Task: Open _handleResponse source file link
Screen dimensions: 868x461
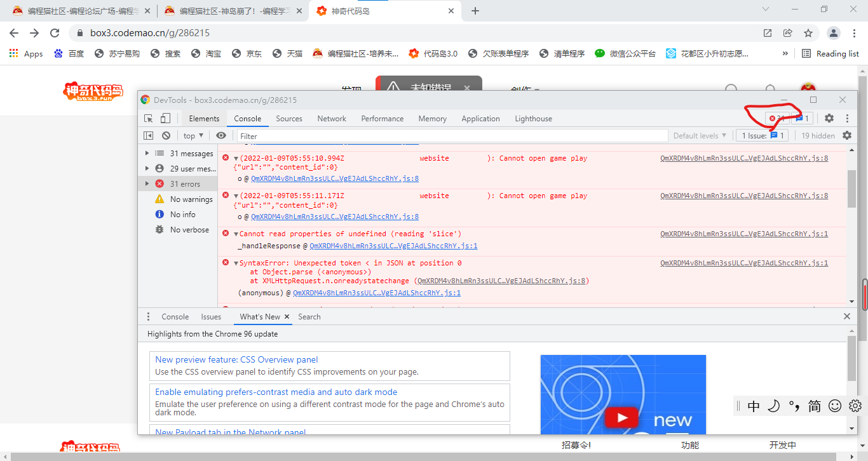Action: pos(393,246)
